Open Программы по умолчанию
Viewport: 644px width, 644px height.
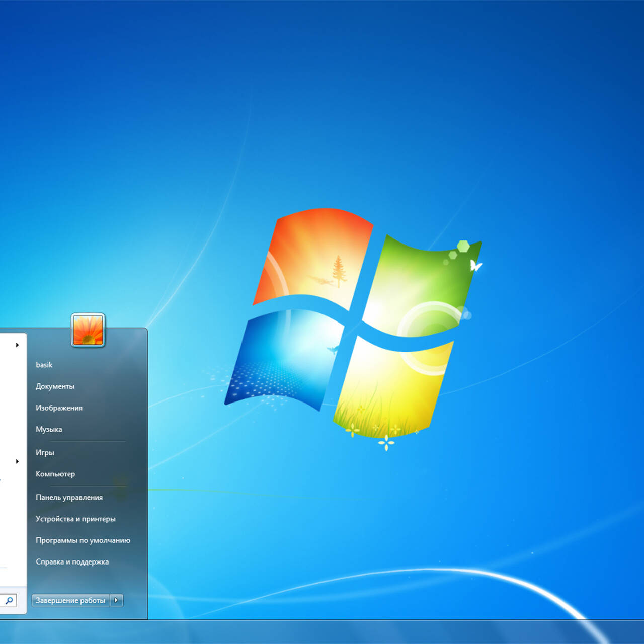(x=83, y=540)
